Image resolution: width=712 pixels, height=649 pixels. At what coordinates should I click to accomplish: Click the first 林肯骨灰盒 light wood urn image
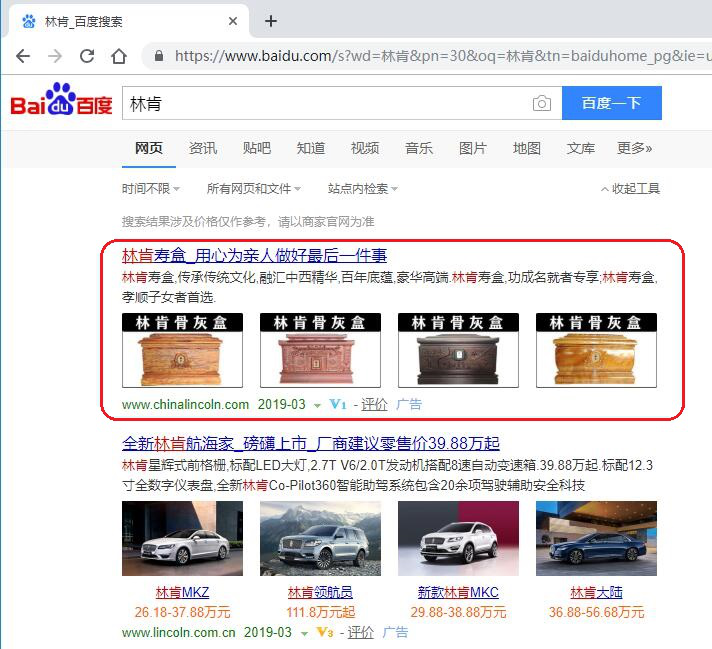coord(182,350)
